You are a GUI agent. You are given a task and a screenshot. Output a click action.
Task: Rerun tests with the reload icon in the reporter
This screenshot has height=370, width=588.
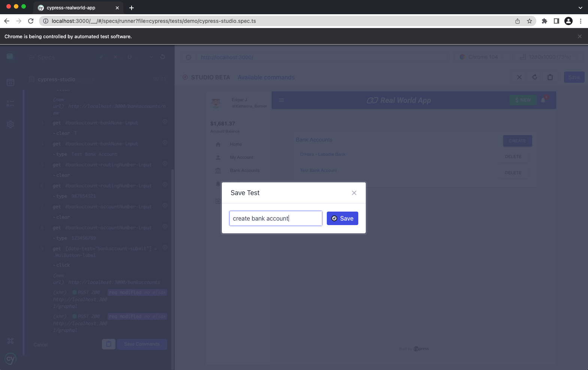click(163, 57)
